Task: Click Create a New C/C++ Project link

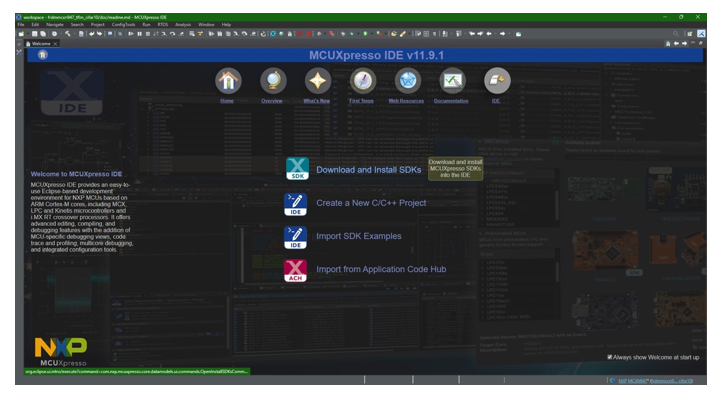Action: point(371,203)
